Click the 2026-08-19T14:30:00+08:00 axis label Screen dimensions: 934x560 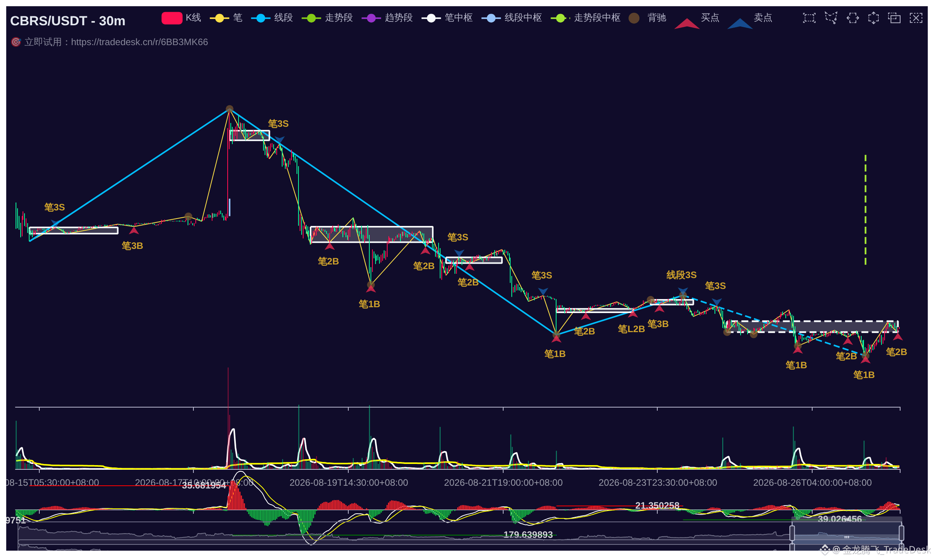click(349, 483)
